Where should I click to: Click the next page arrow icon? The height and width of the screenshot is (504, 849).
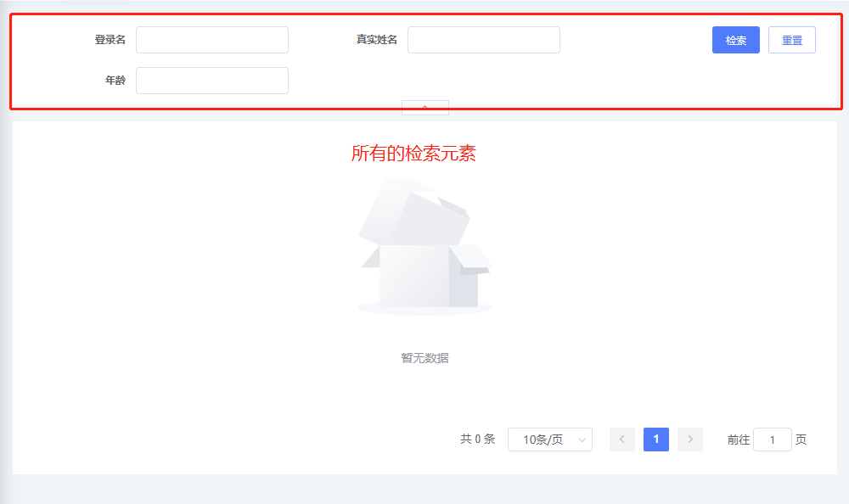pos(689,440)
